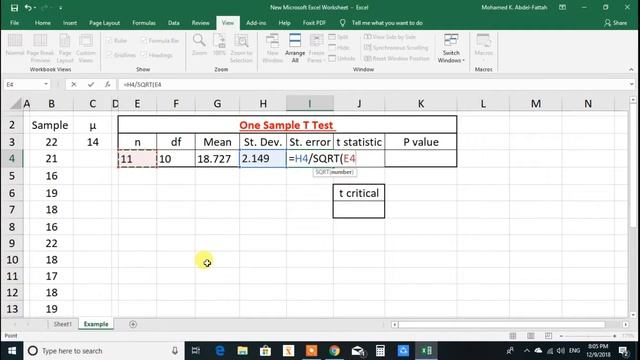Toggle the Formula Bar checkbox
This screenshot has width=640, height=360.
(143, 40)
